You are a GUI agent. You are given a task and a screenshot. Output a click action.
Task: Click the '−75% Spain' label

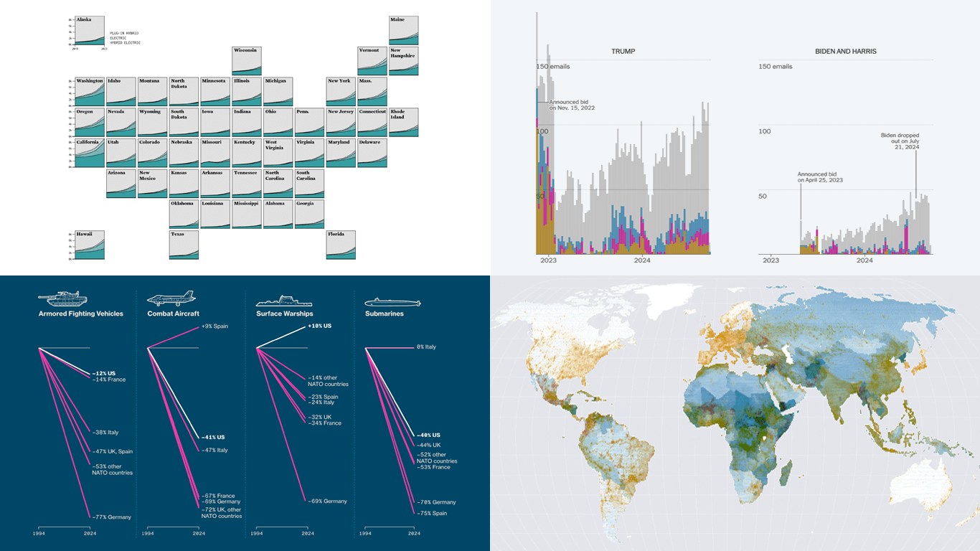[433, 513]
